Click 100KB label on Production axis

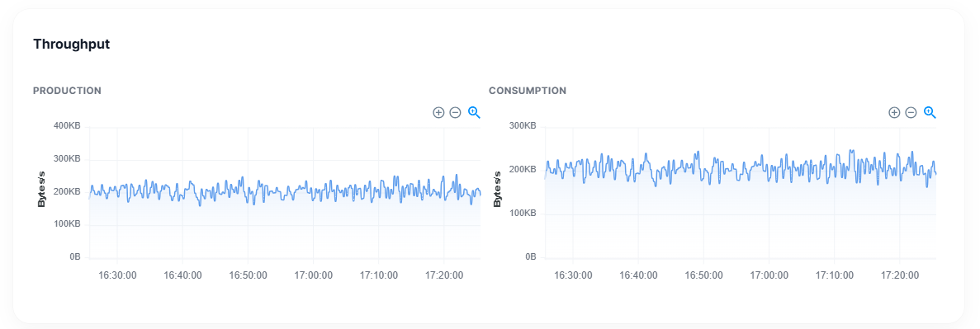68,223
